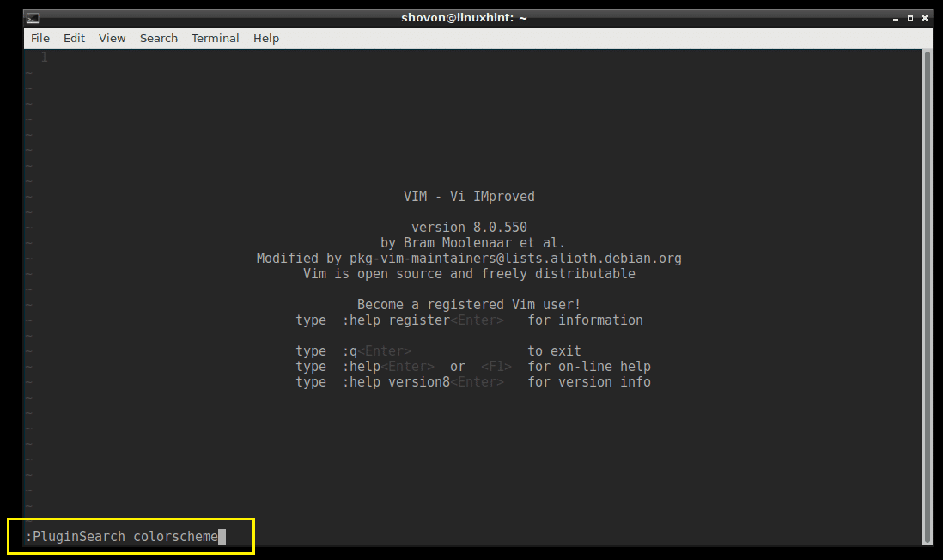Viewport: 943px width, 560px height.
Task: Close the terminal window
Action: coord(925,19)
